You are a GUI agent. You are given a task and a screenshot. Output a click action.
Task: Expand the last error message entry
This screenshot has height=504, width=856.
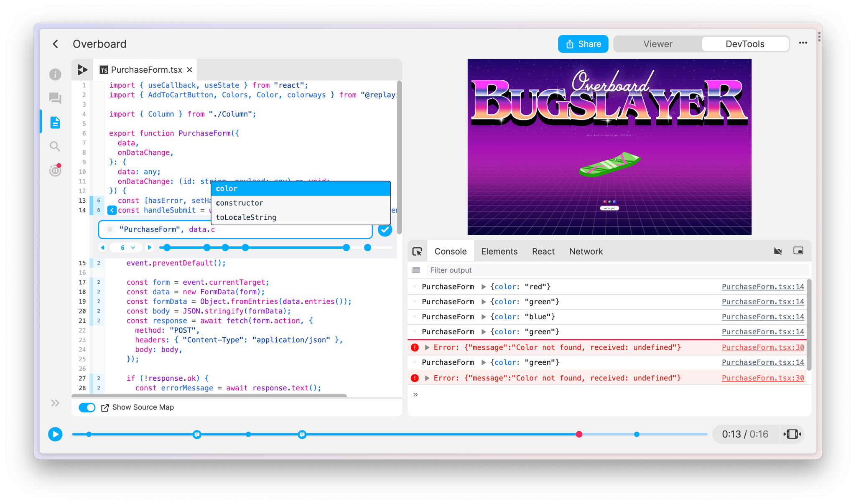pyautogui.click(x=427, y=378)
